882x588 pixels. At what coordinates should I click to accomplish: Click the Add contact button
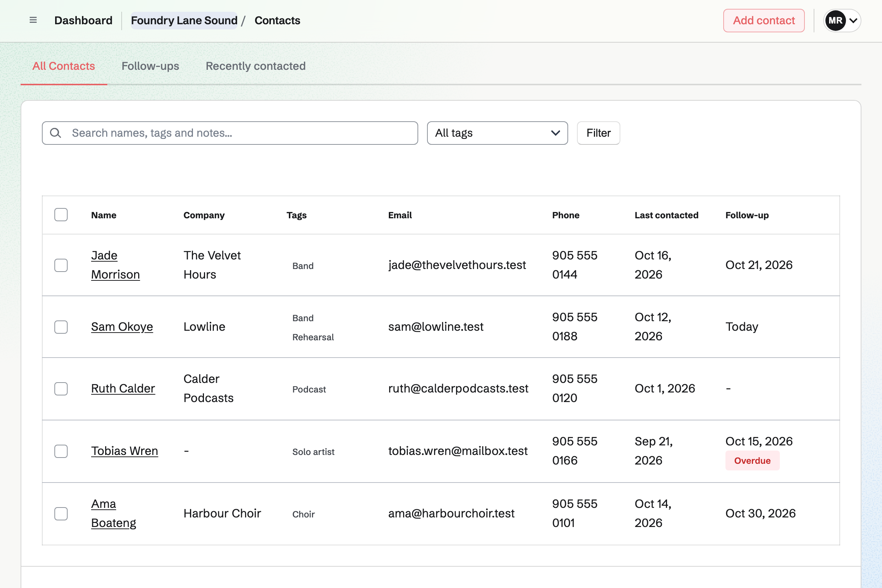(764, 20)
